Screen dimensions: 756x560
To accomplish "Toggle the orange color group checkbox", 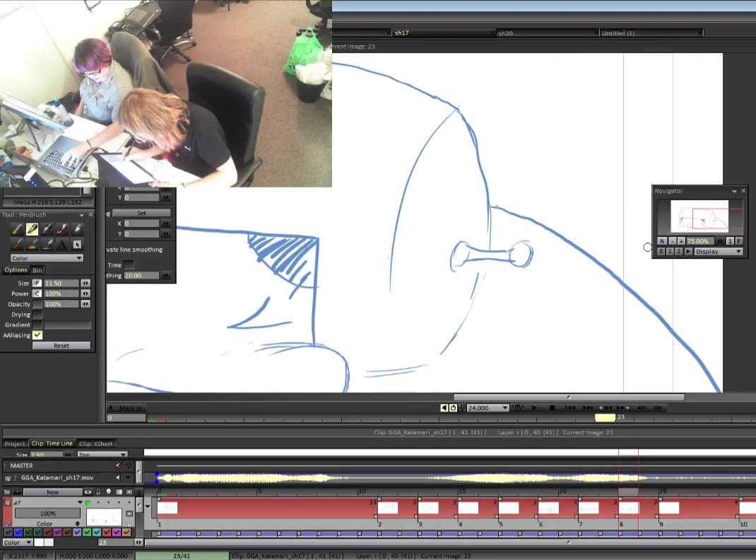I will click(x=126, y=532).
